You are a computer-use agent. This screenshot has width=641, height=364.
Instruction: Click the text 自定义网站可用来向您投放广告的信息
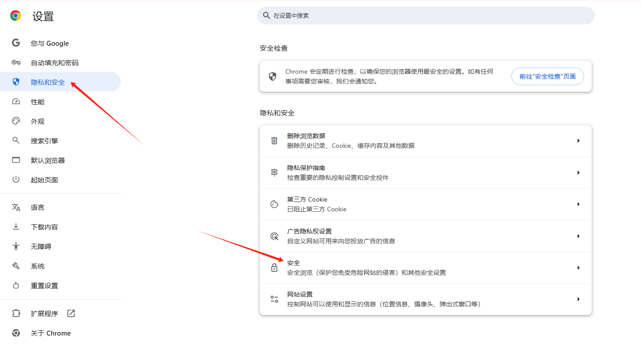(341, 241)
